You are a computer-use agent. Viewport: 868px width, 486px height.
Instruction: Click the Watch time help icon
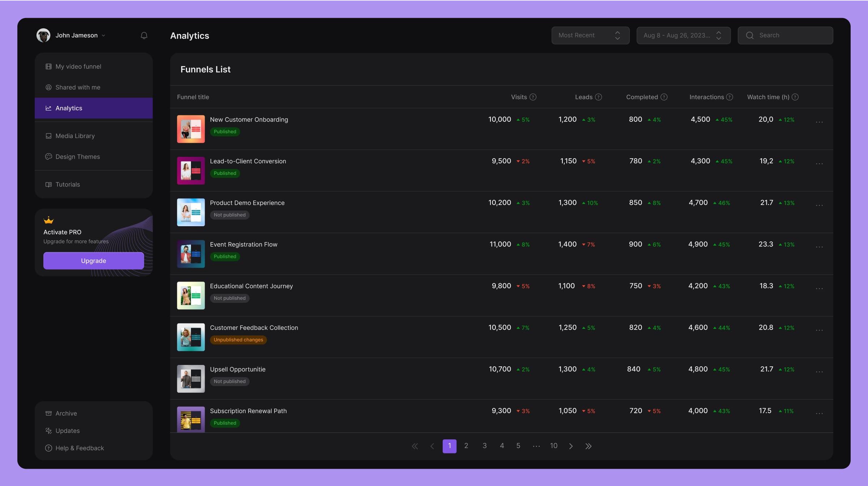tap(795, 97)
